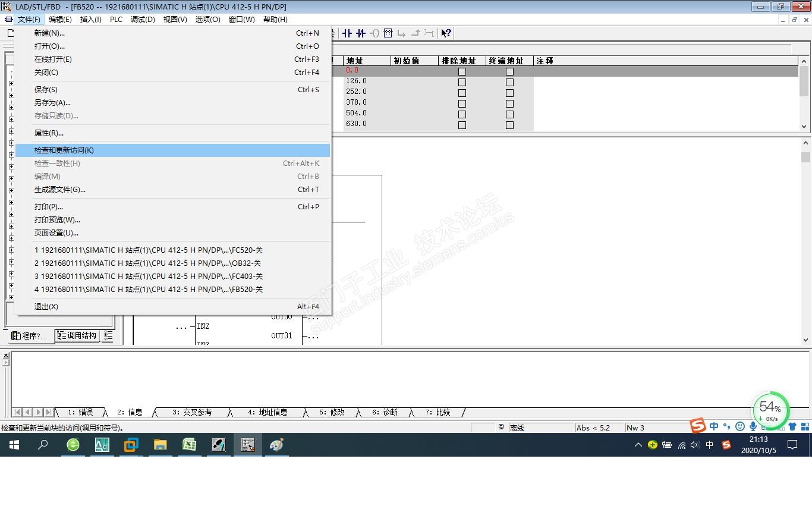812x528 pixels.
Task: Close the output message pane with the x
Action: (x=6, y=355)
